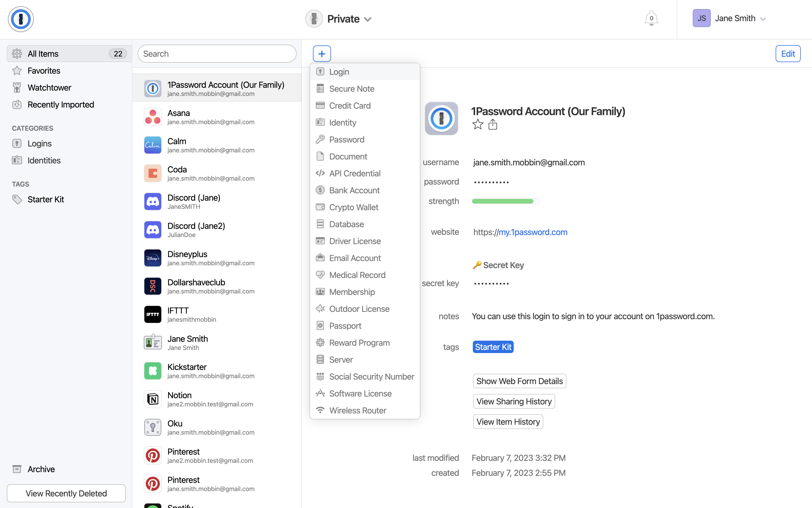812x508 pixels.
Task: Click the Oku keyhole icon
Action: click(x=153, y=427)
